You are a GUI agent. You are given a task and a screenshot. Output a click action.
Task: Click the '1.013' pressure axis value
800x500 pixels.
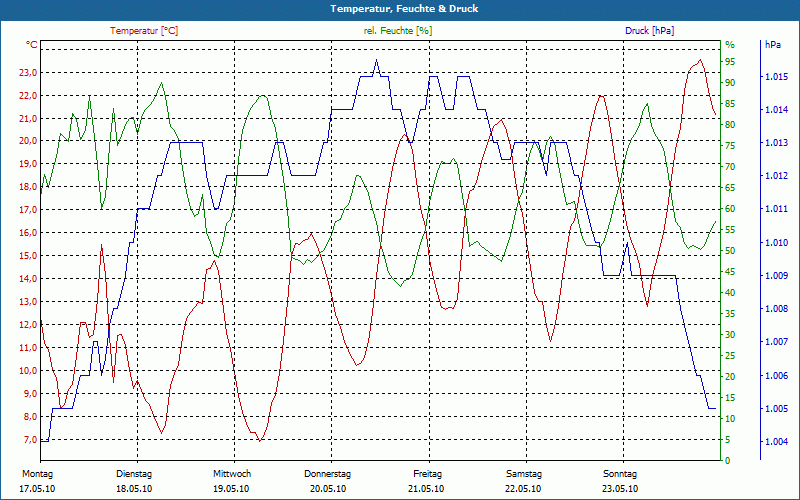[776, 143]
